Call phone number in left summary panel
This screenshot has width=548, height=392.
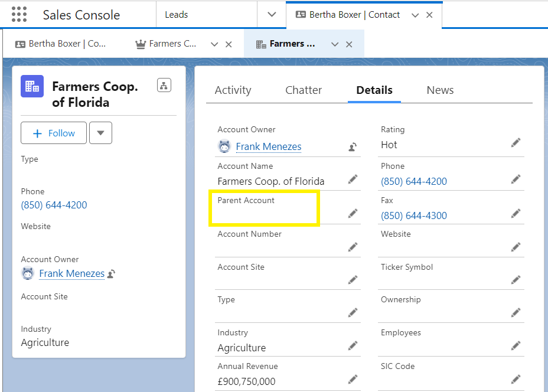pos(54,205)
